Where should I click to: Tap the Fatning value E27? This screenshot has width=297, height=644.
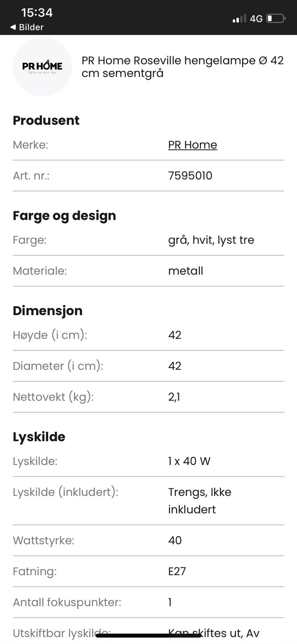pos(177,571)
